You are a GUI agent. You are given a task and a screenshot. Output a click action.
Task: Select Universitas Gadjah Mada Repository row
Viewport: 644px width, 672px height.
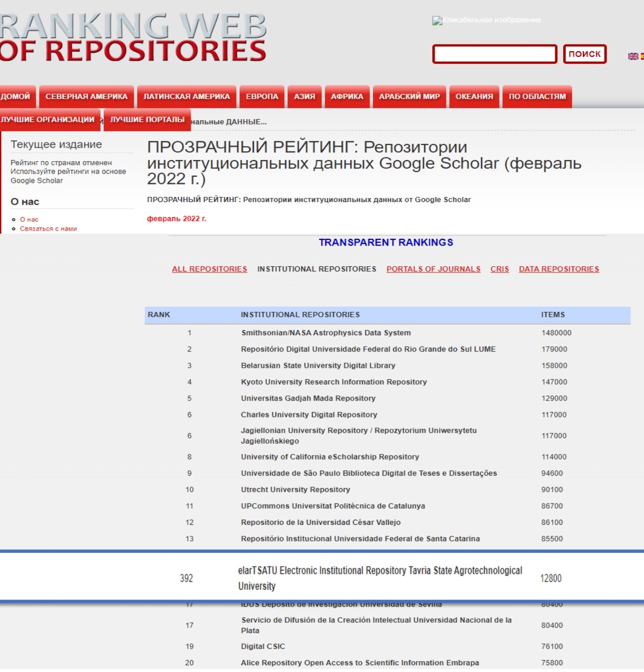(x=387, y=398)
